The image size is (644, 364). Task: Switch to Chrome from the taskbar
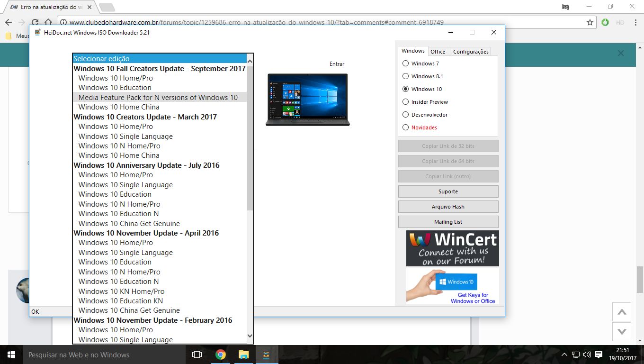point(220,355)
